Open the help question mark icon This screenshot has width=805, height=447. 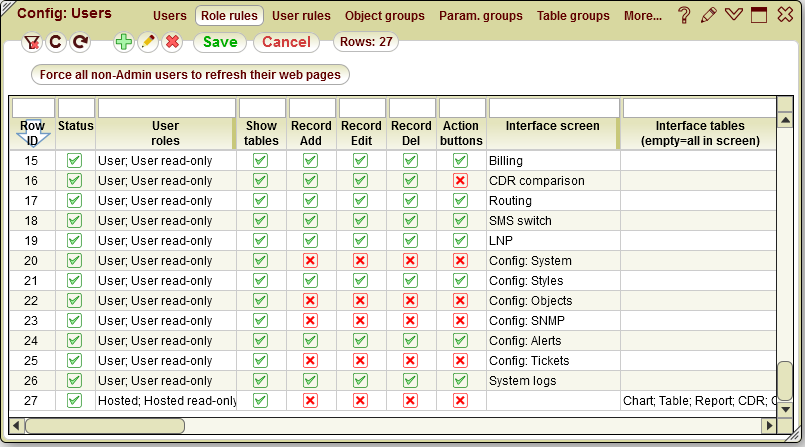tap(684, 16)
